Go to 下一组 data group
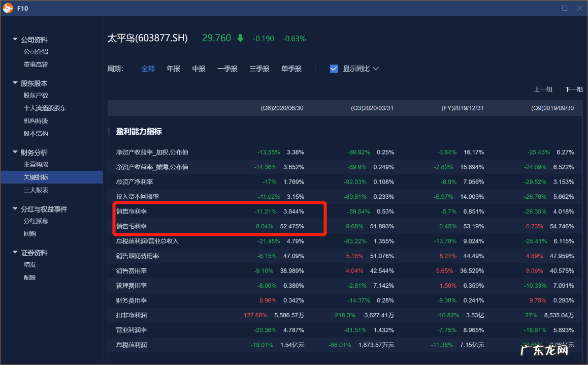 point(574,89)
